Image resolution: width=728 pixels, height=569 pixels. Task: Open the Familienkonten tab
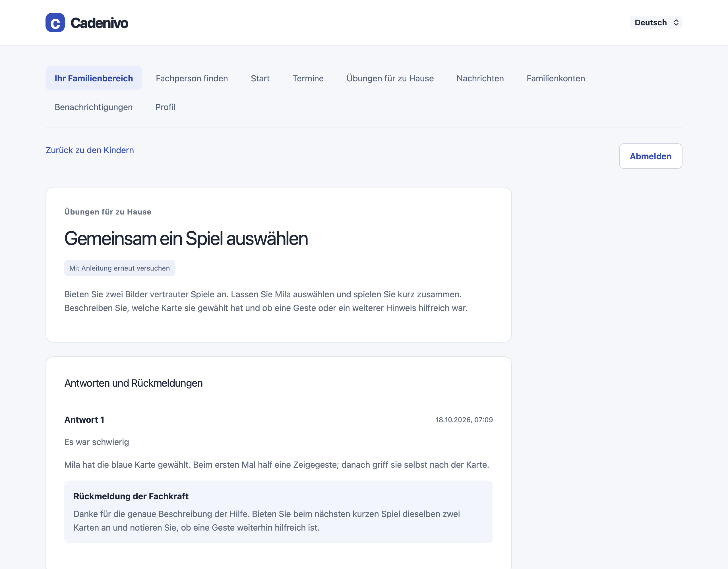[556, 78]
